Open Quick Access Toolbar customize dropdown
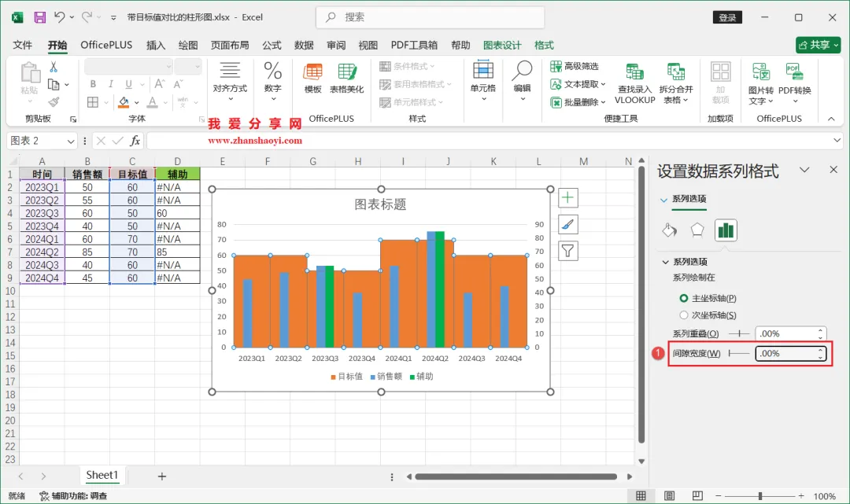The height and width of the screenshot is (504, 850). click(x=113, y=17)
